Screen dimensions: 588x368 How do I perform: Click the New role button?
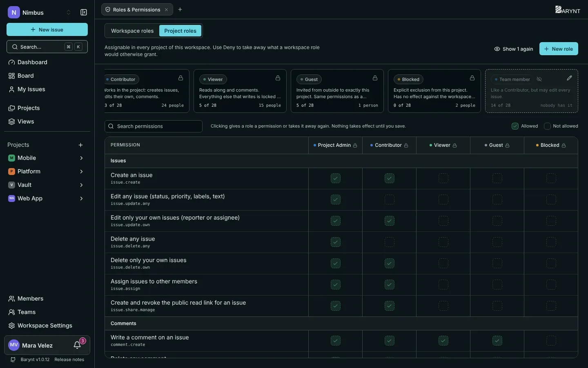[x=559, y=49]
